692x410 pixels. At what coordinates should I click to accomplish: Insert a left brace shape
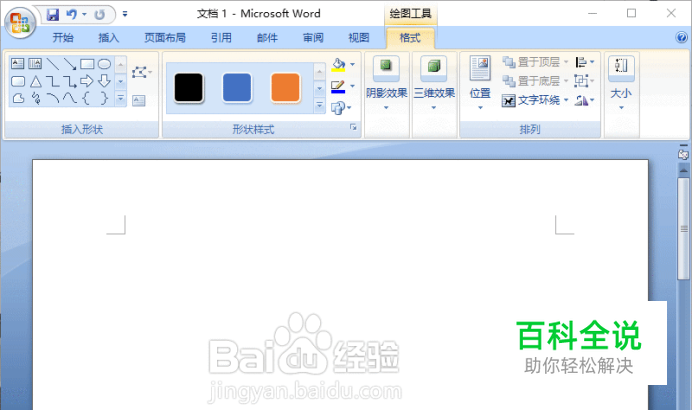pos(86,98)
